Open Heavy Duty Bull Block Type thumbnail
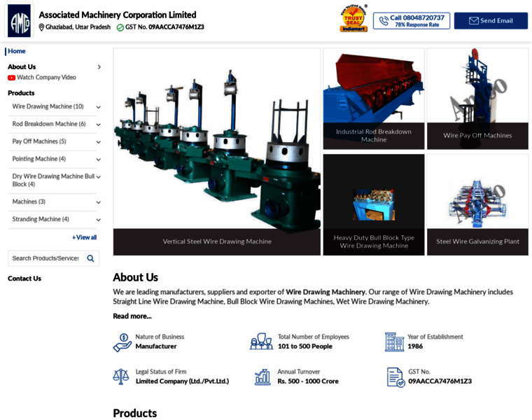The image size is (532, 420). tap(374, 205)
